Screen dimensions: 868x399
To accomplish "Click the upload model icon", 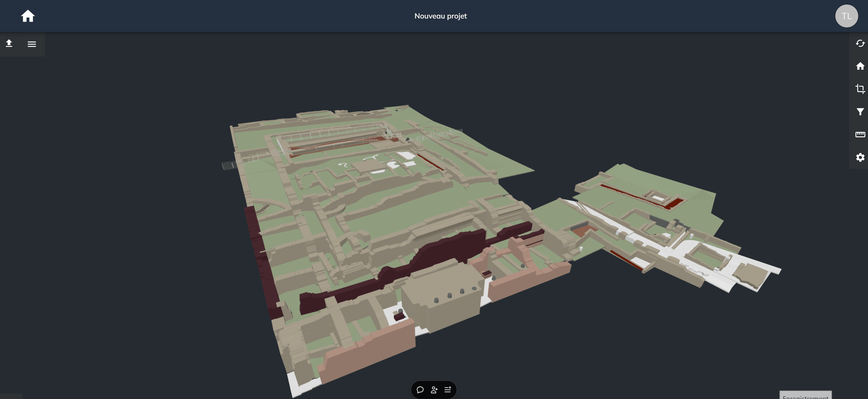I will tap(9, 44).
